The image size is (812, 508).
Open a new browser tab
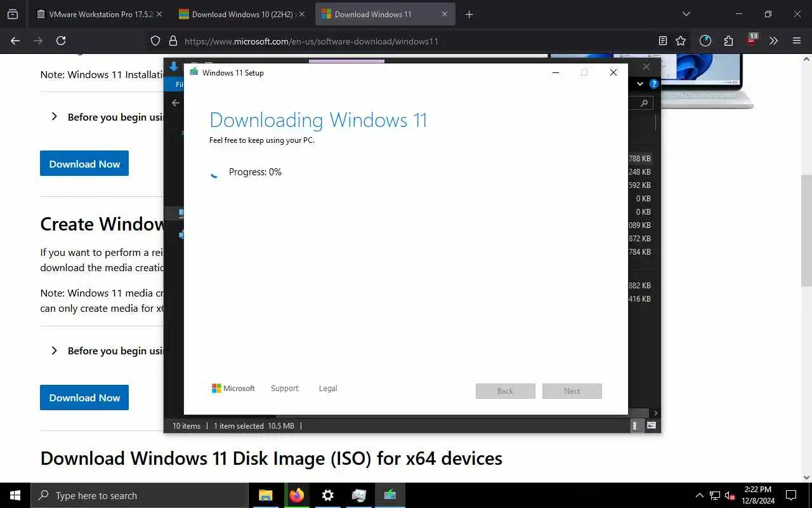[x=469, y=14]
